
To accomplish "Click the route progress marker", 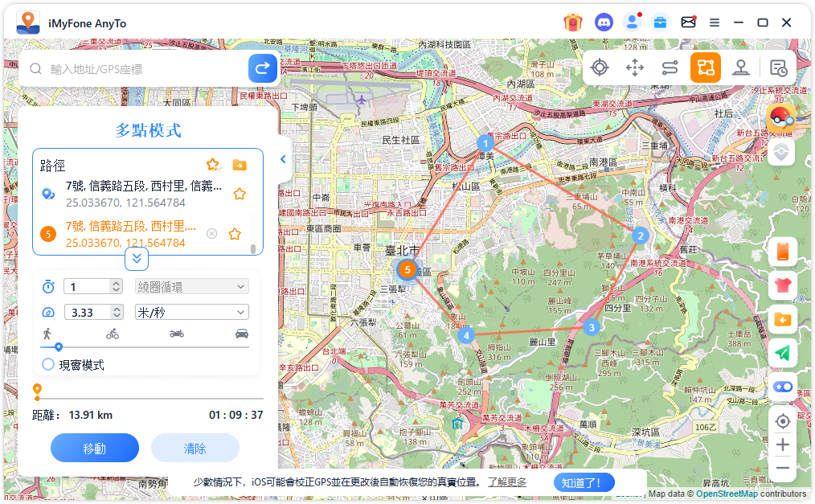I will (x=38, y=391).
